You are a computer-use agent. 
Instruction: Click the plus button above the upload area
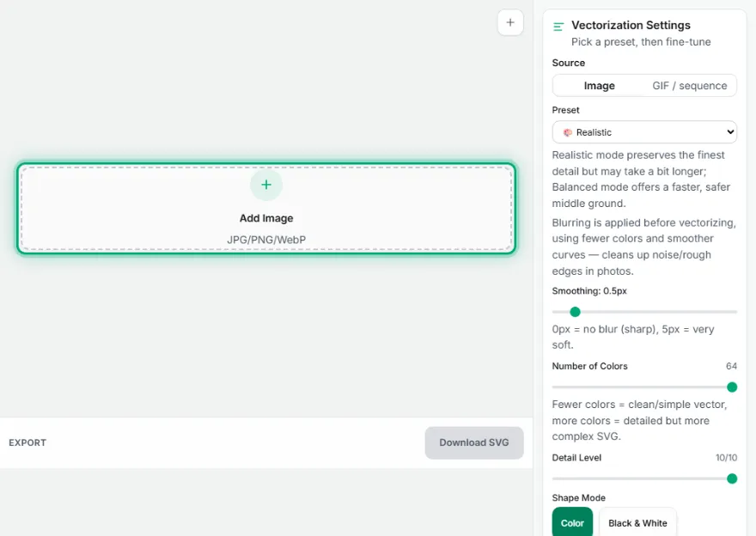coord(510,22)
